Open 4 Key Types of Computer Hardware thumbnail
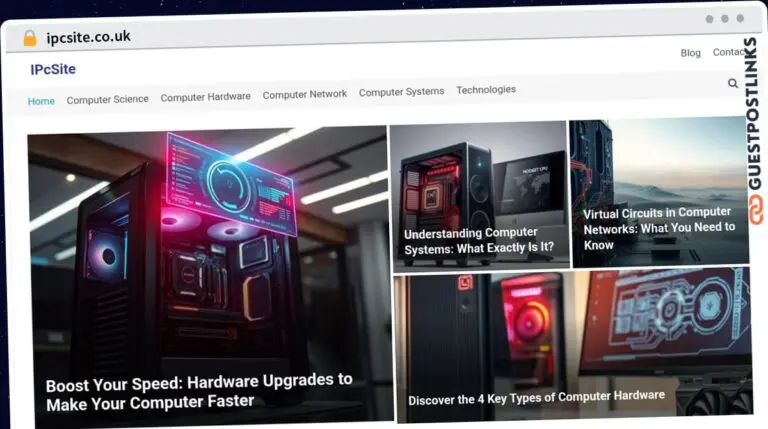Viewport: 768px width, 429px height. 536,396
